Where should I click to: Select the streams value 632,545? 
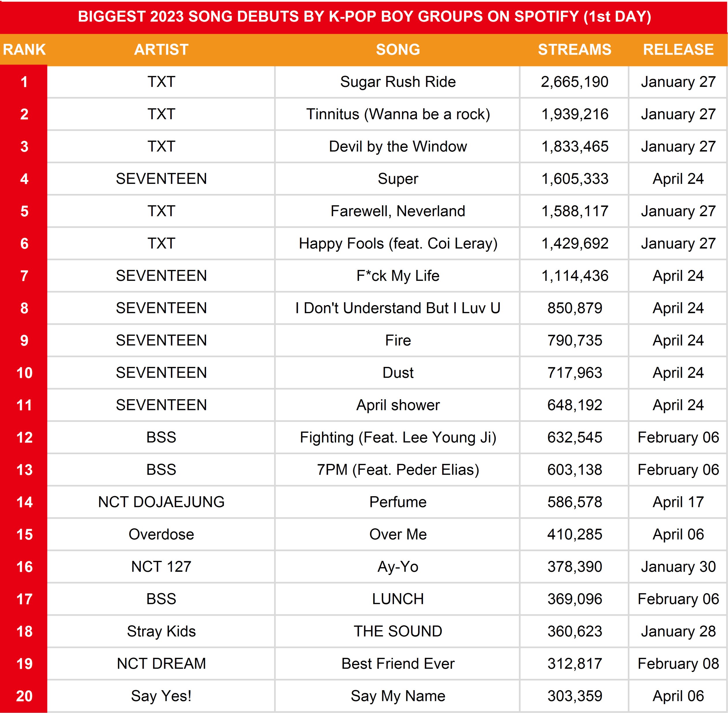[x=574, y=437]
